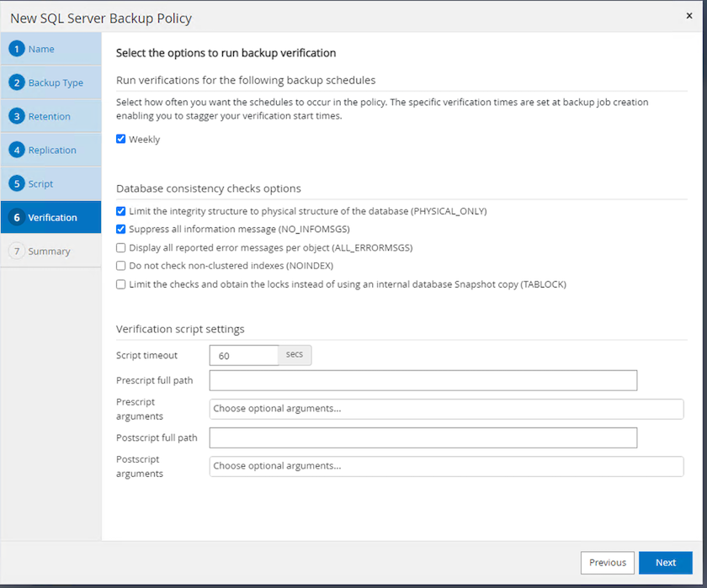This screenshot has height=588, width=707.
Task: Click the Prescript full path input field
Action: [x=423, y=380]
